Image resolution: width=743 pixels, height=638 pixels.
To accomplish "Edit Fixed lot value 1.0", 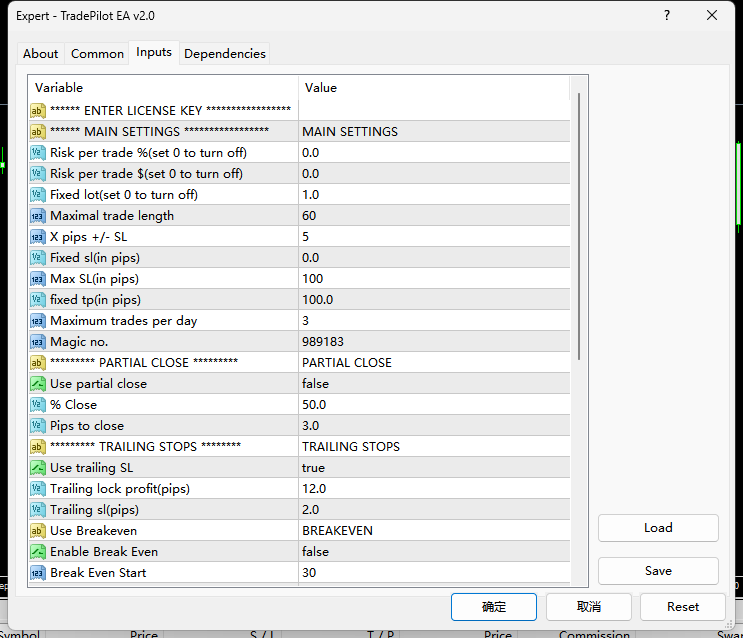I will pos(434,194).
